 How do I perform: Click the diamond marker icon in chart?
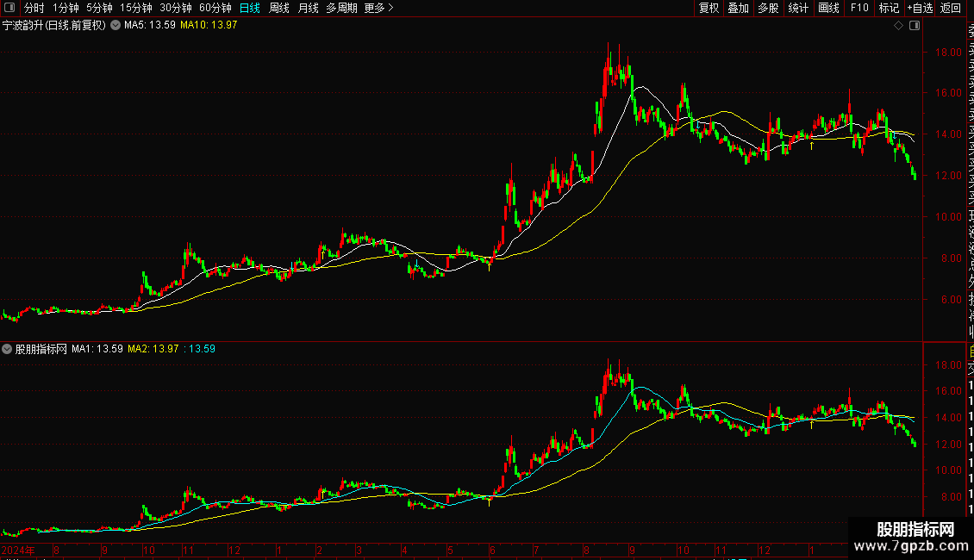click(898, 26)
